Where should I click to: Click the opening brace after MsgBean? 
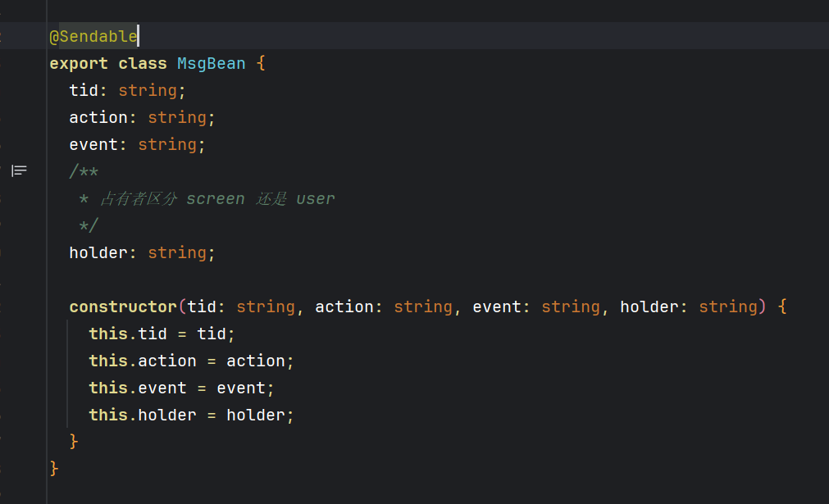pyautogui.click(x=261, y=63)
